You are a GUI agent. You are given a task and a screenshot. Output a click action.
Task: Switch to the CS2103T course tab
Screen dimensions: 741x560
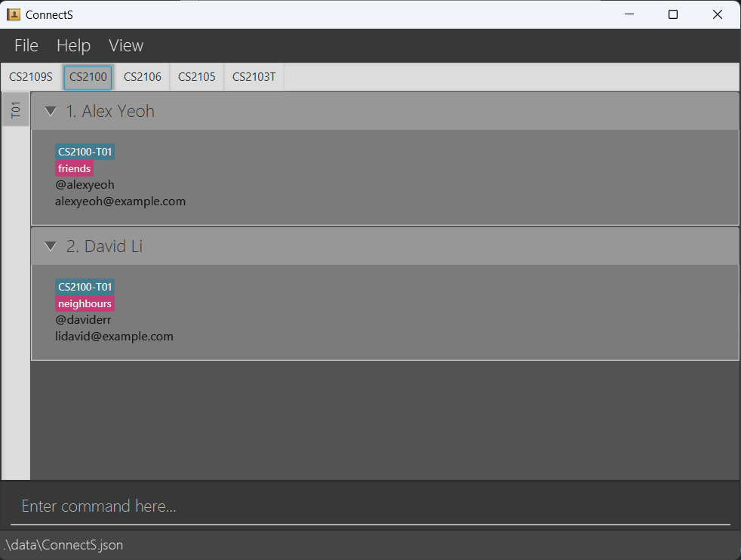pos(253,76)
